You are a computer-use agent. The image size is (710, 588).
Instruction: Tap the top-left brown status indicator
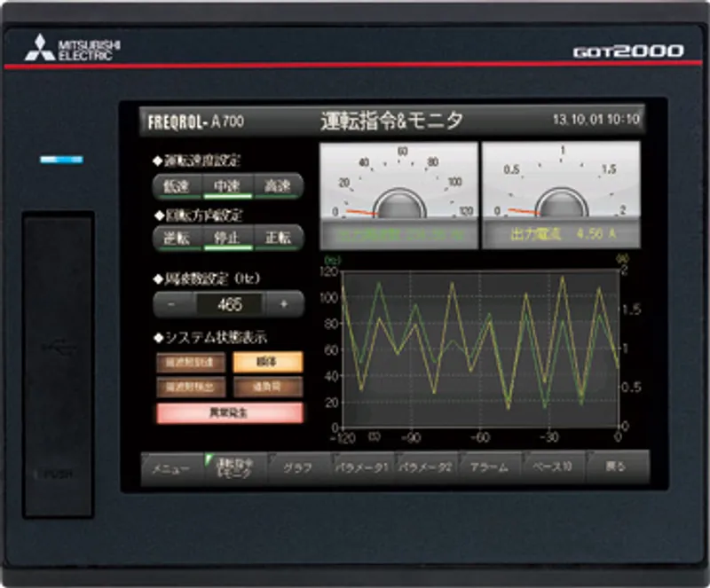191,362
